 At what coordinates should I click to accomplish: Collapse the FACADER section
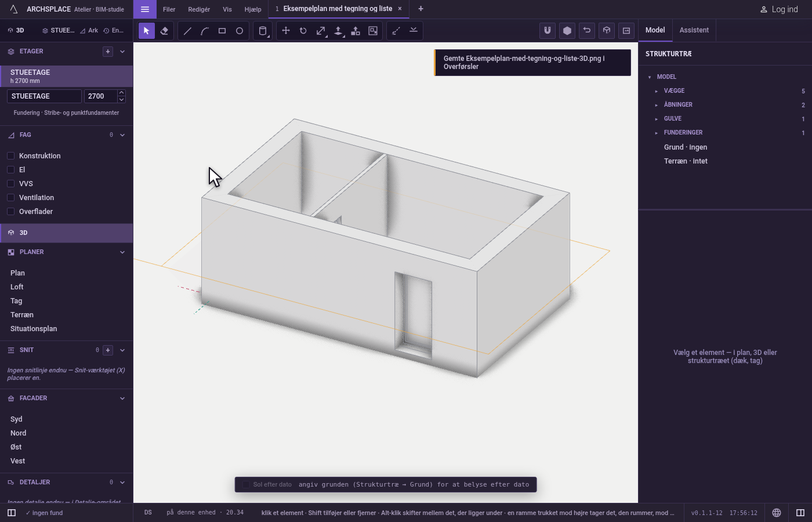(x=122, y=398)
